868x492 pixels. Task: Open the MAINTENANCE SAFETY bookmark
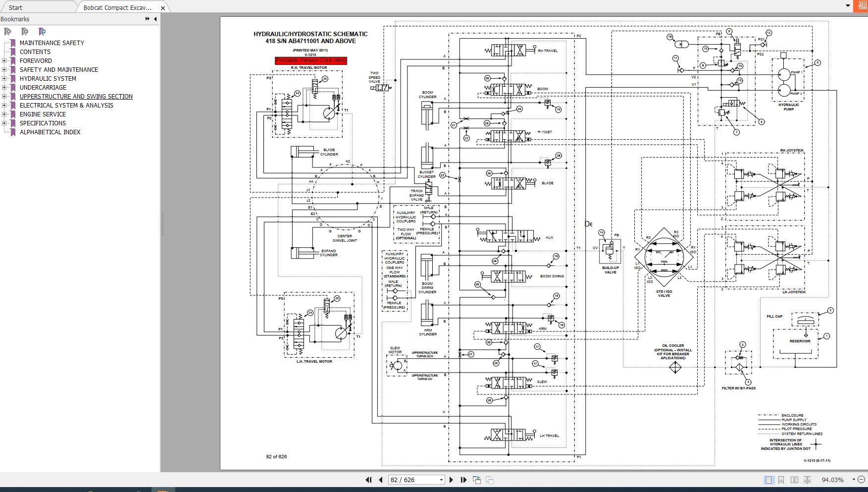click(52, 43)
